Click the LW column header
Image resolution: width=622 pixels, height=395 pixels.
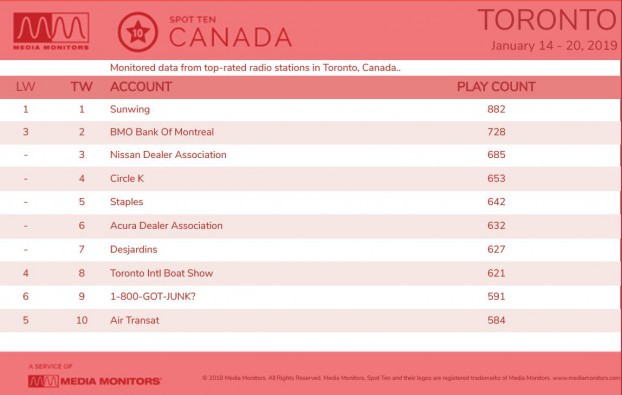pyautogui.click(x=25, y=86)
